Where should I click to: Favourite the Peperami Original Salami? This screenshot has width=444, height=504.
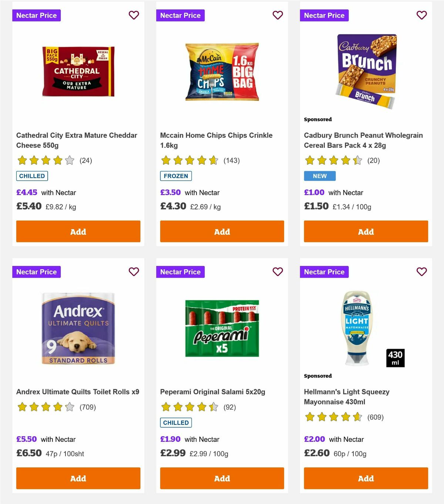pos(277,271)
